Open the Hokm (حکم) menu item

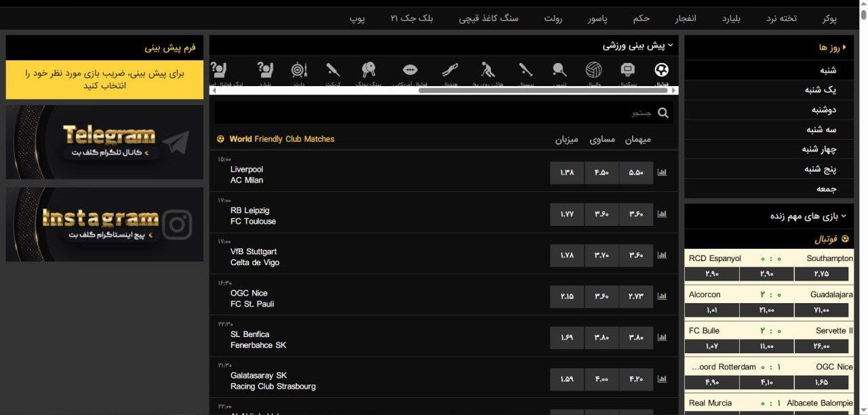tap(642, 18)
